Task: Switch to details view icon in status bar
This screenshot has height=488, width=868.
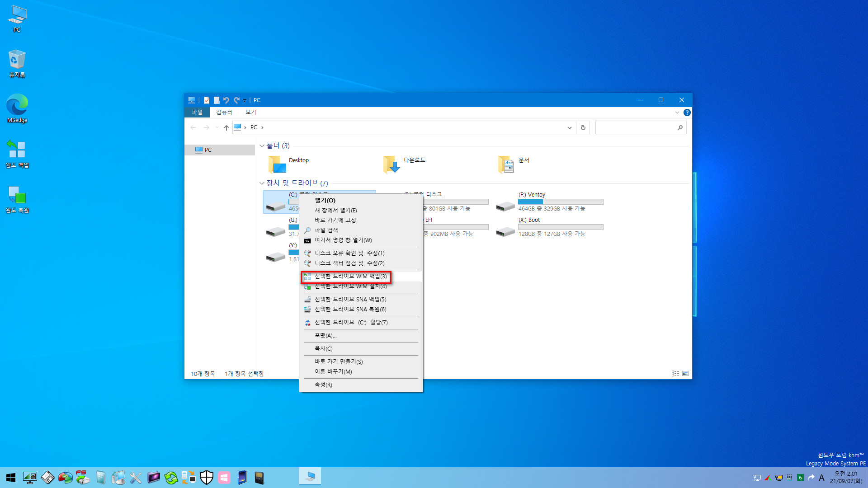Action: pyautogui.click(x=675, y=374)
